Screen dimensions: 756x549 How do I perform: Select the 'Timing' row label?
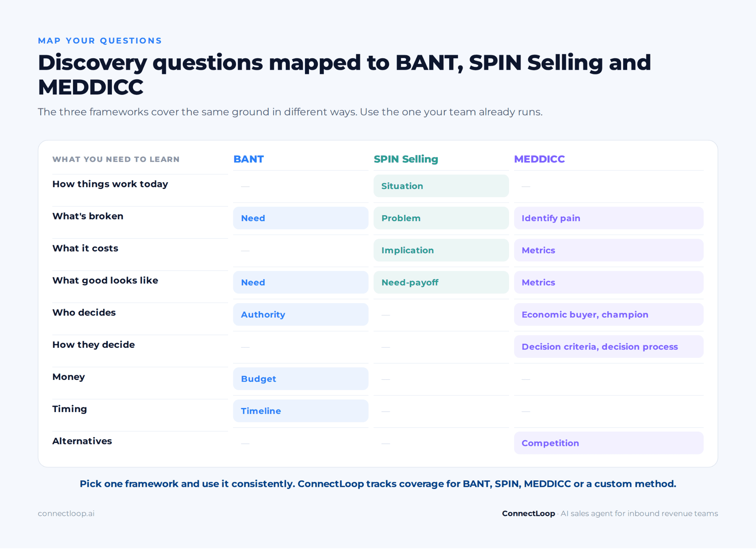69,409
